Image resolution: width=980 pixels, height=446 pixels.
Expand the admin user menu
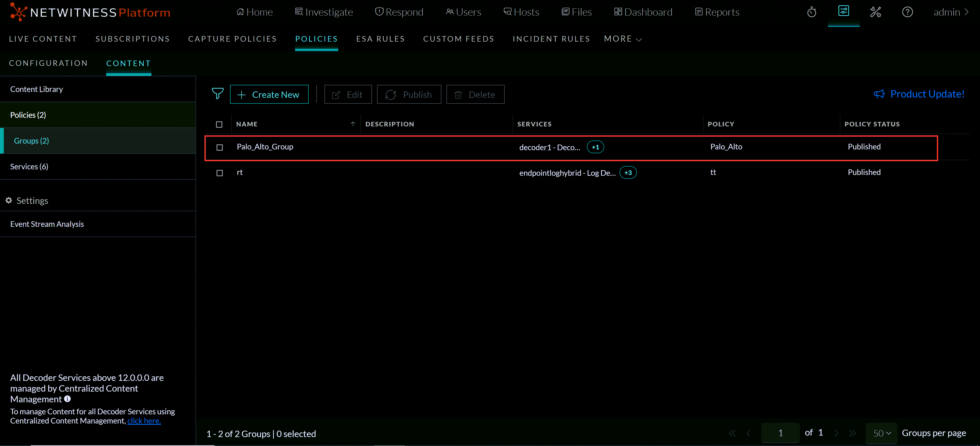951,12
